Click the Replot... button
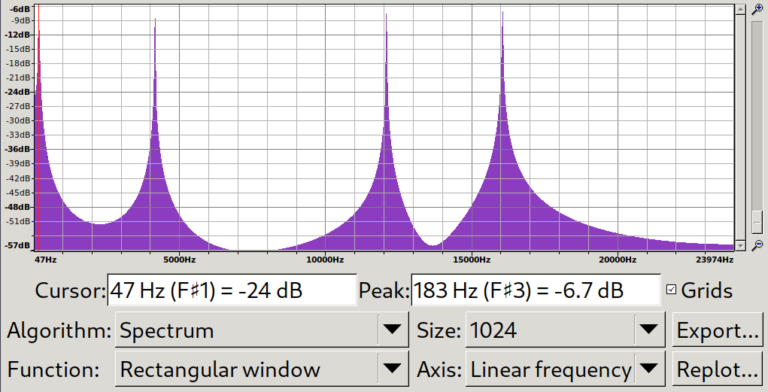This screenshot has height=392, width=768. (718, 369)
